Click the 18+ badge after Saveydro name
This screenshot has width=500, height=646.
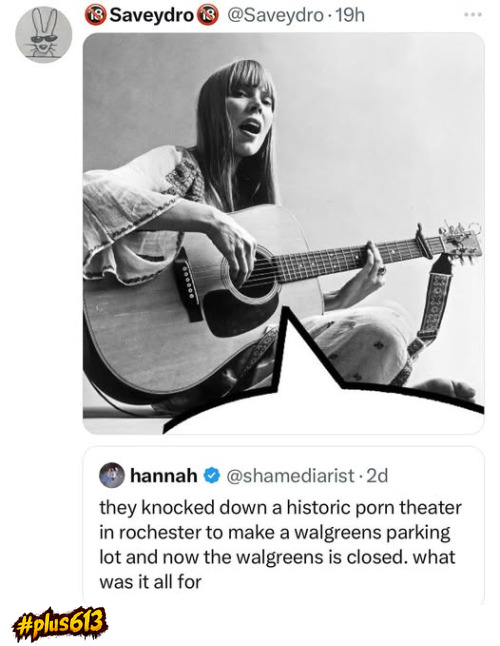(x=208, y=15)
